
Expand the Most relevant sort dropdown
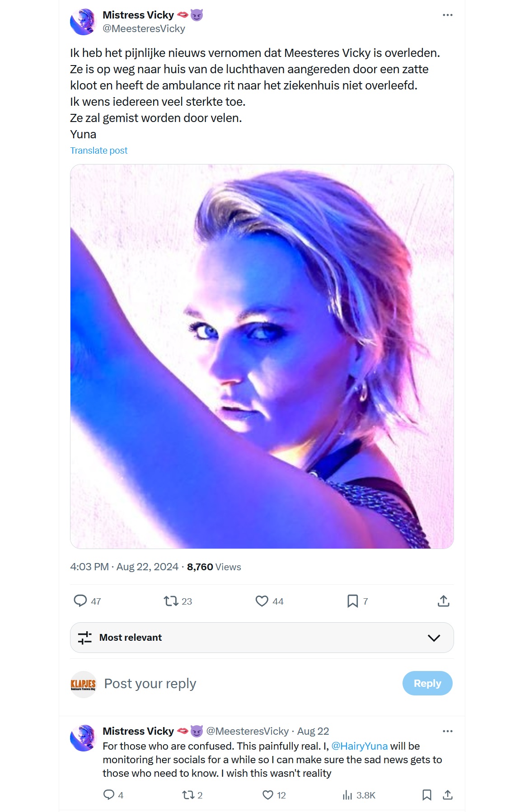point(434,638)
